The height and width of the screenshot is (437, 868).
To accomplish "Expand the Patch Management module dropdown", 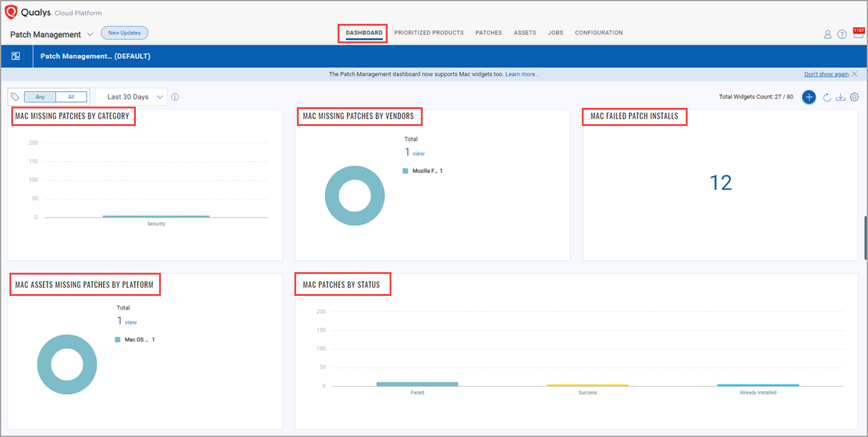I will click(90, 34).
